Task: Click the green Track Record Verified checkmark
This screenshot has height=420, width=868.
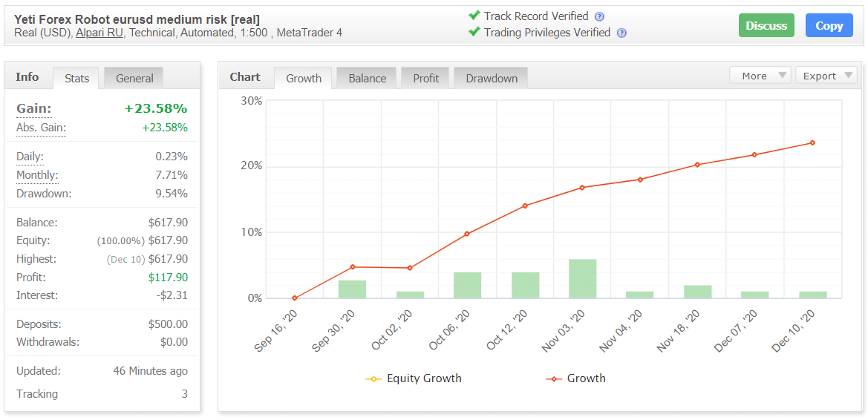Action: [474, 16]
